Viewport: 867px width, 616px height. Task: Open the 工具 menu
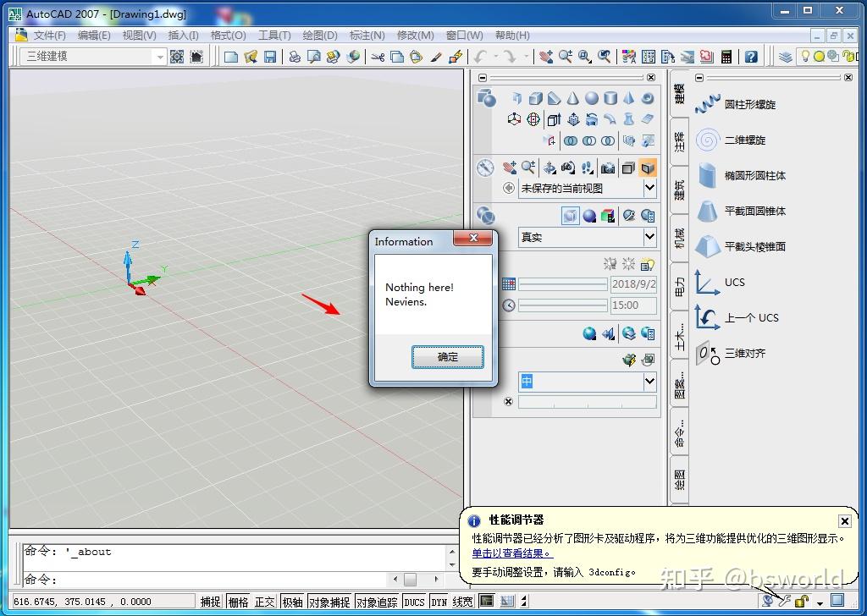point(275,36)
